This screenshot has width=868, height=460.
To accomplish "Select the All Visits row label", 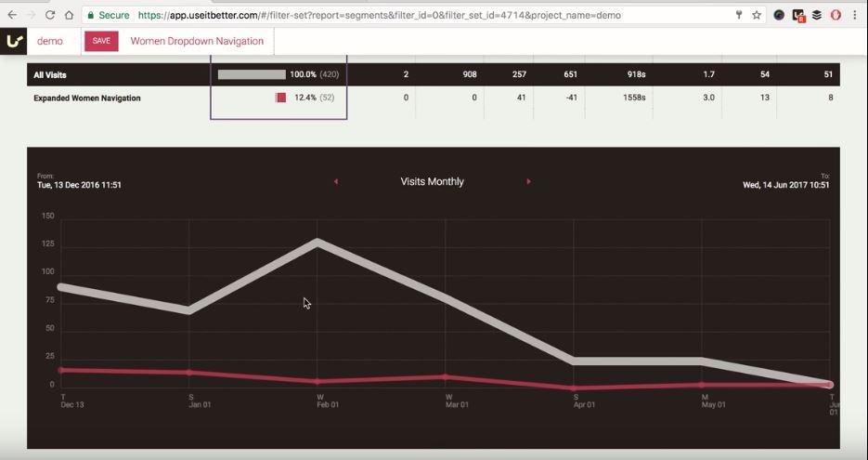I will coord(50,75).
